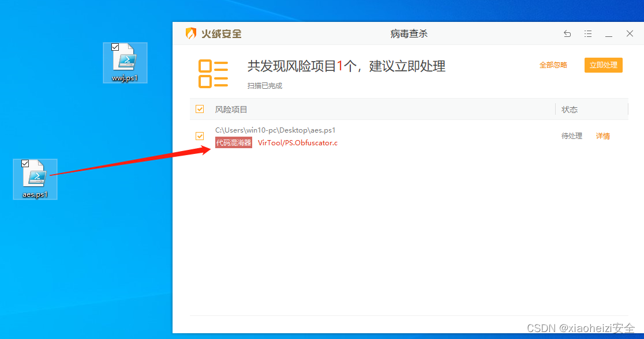Open 详情 for the detected threat

click(602, 135)
